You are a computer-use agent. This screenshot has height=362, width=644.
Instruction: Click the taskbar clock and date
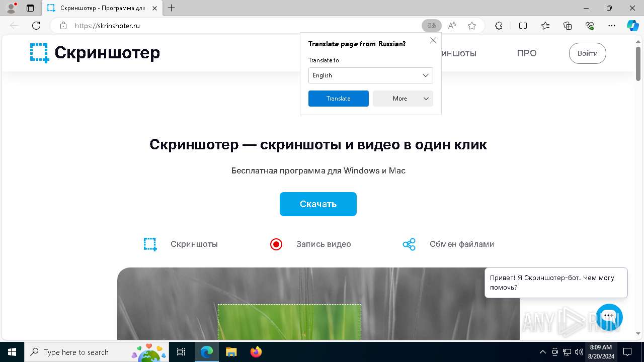point(601,352)
